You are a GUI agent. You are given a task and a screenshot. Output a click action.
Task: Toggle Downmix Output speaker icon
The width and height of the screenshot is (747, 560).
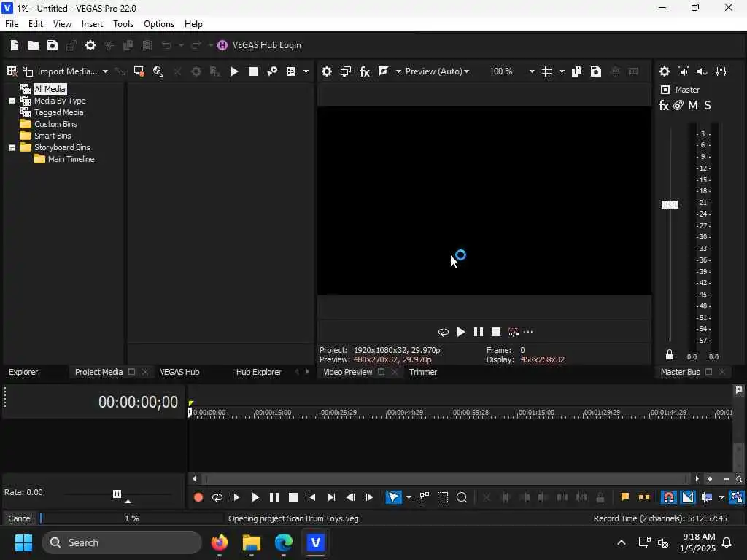pyautogui.click(x=684, y=71)
